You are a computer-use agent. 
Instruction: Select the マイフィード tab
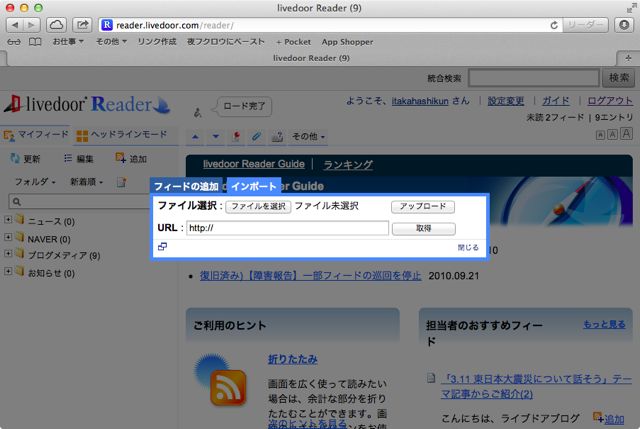(x=36, y=135)
